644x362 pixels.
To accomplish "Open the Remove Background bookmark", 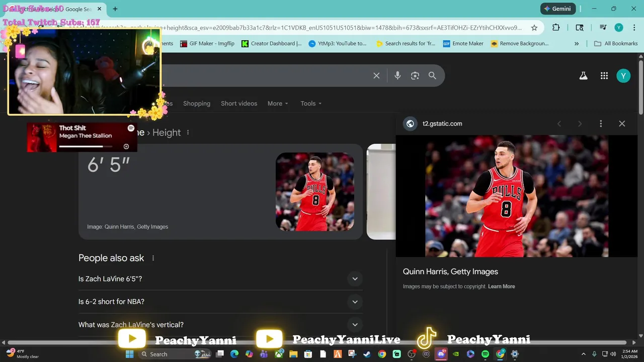I will point(520,44).
